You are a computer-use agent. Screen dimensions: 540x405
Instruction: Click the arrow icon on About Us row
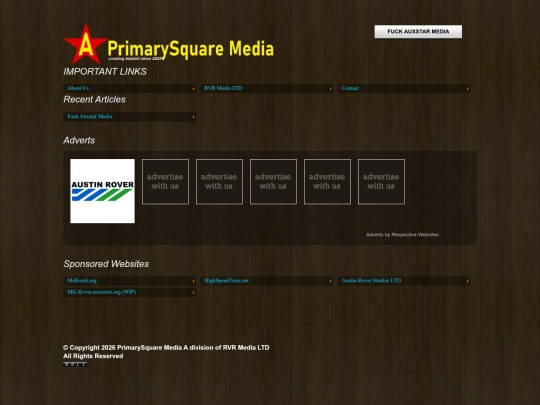coord(193,89)
